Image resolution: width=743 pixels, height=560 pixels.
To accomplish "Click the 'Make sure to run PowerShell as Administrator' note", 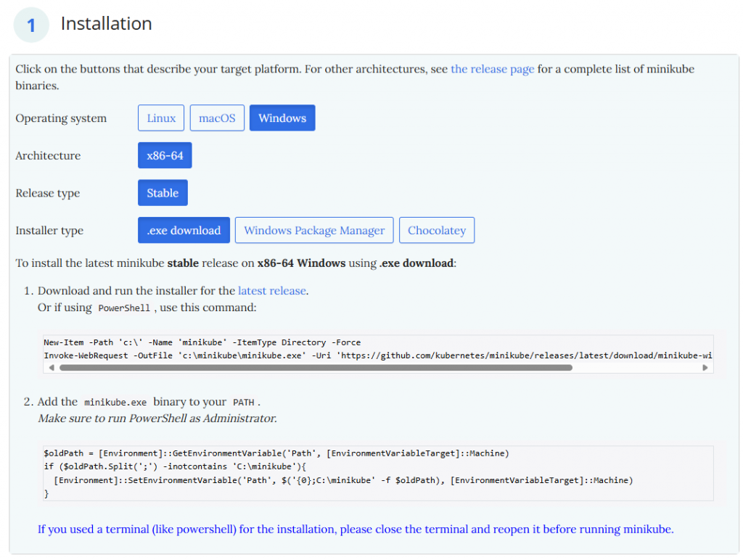I will (x=157, y=419).
